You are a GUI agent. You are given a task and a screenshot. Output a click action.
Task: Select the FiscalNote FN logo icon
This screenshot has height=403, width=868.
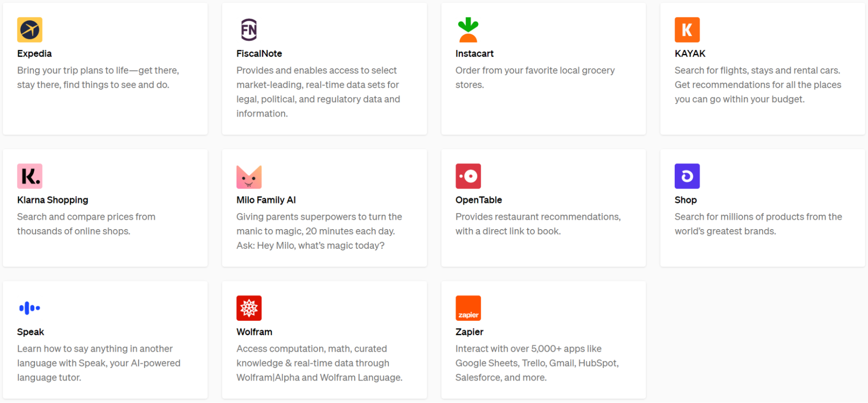(249, 30)
